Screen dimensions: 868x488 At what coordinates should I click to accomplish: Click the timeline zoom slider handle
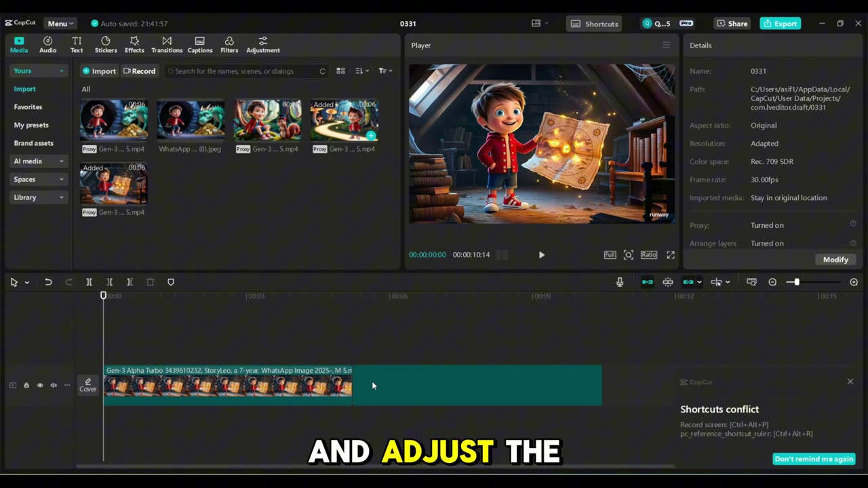point(797,282)
